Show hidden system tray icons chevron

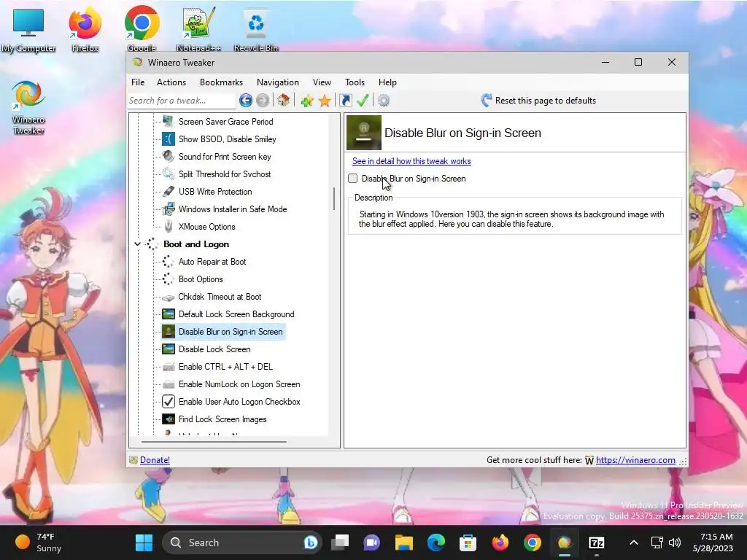point(634,542)
